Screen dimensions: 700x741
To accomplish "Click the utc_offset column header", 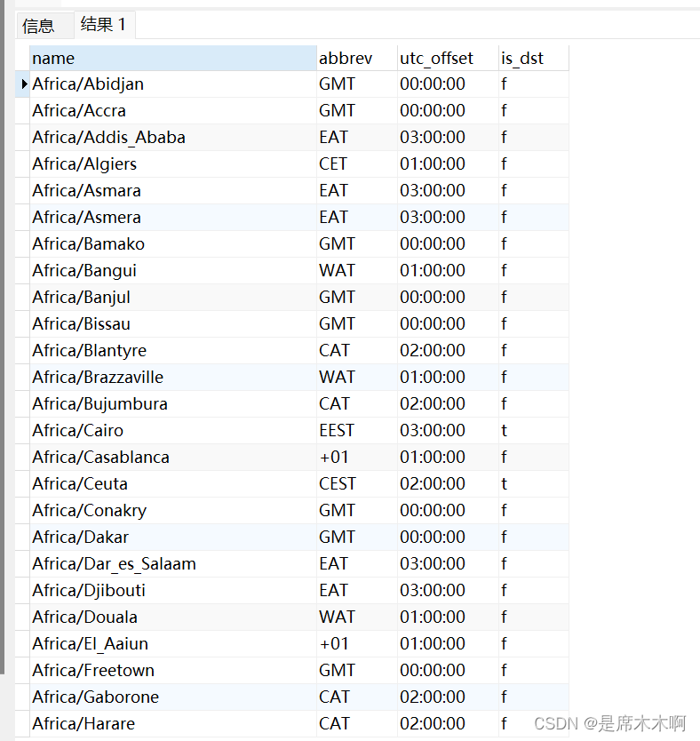I will coord(448,58).
